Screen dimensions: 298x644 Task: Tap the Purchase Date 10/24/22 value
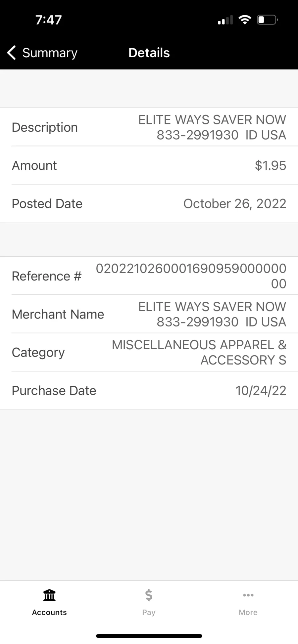(x=261, y=391)
